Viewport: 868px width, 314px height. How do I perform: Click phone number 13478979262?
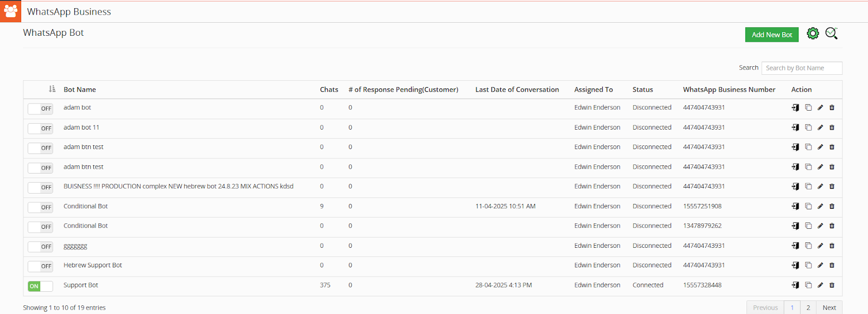tap(702, 226)
